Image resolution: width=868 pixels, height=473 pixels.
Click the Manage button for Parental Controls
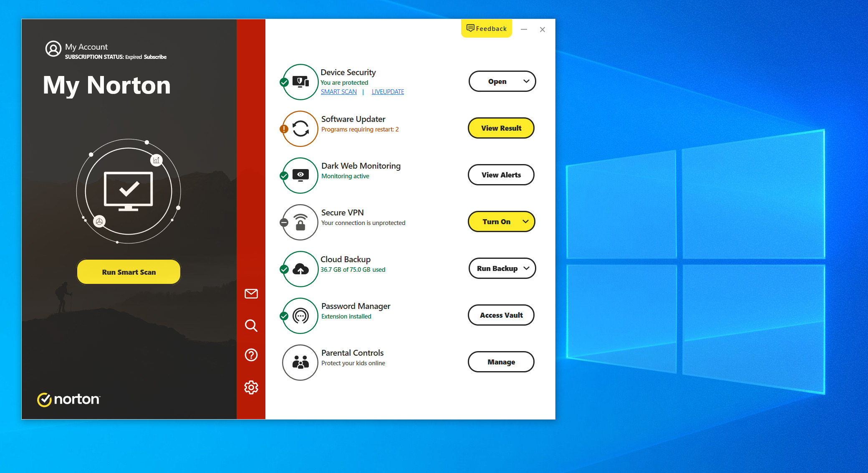coord(501,362)
